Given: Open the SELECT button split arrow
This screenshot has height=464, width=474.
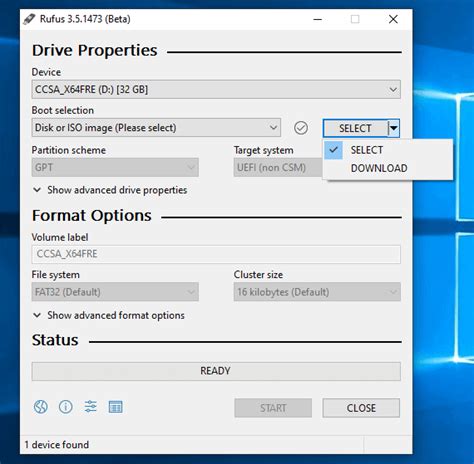Looking at the screenshot, I should point(394,128).
